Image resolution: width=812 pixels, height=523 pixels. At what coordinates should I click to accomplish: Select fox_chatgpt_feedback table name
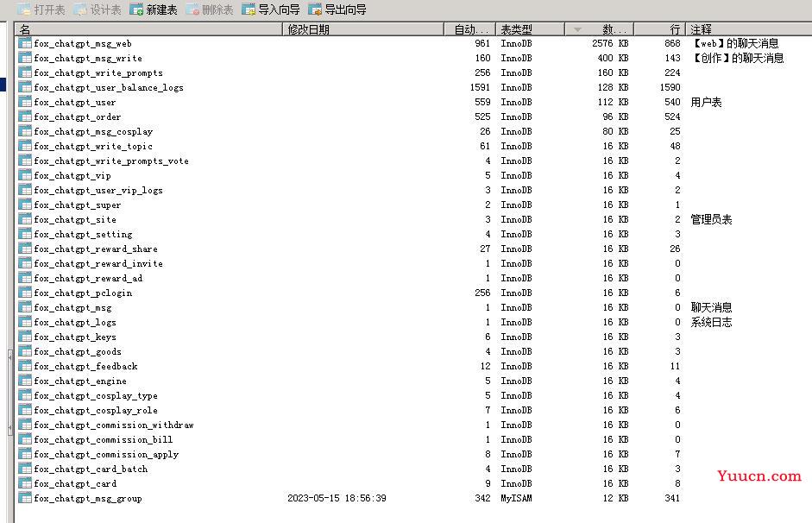click(85, 366)
